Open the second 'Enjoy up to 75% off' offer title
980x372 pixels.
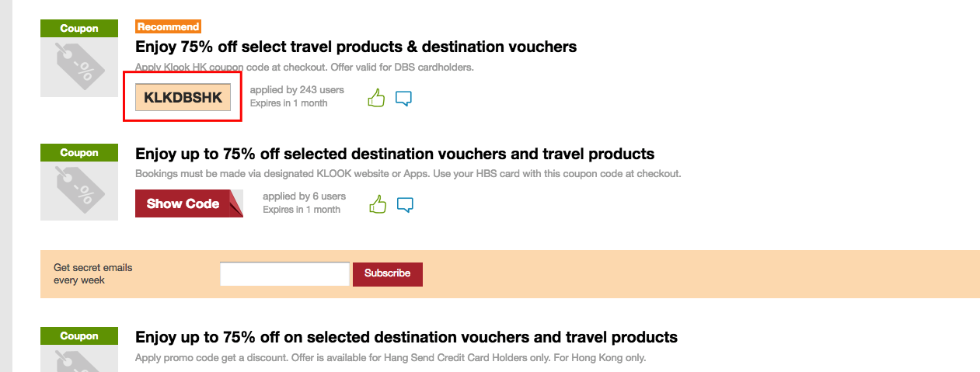pos(395,153)
